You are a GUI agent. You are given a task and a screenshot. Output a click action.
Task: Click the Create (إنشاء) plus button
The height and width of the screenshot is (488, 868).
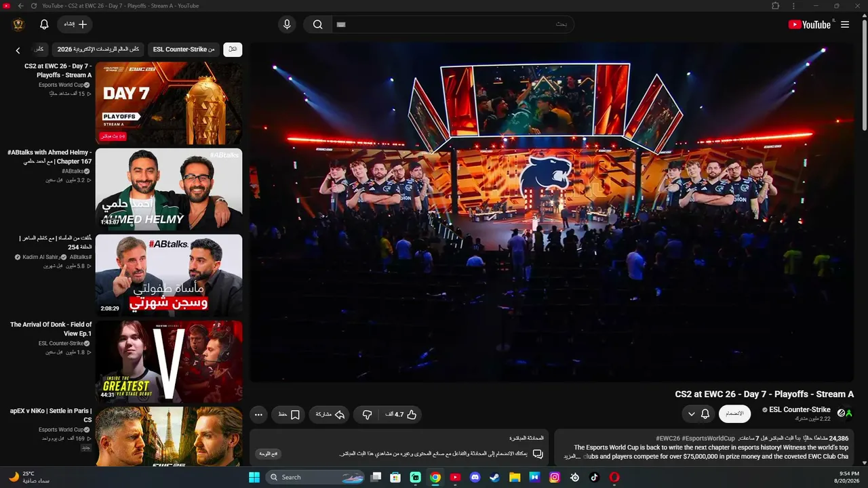pos(75,24)
